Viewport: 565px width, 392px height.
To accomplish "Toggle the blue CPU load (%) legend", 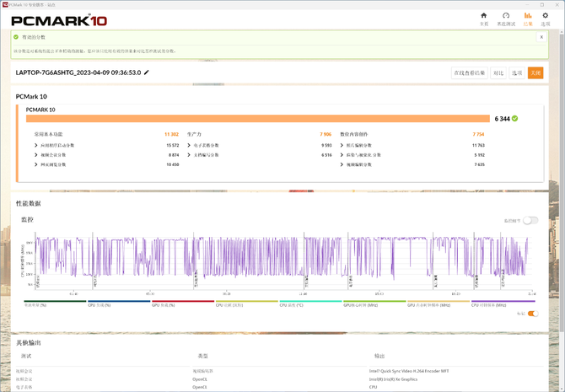I will tap(119, 303).
